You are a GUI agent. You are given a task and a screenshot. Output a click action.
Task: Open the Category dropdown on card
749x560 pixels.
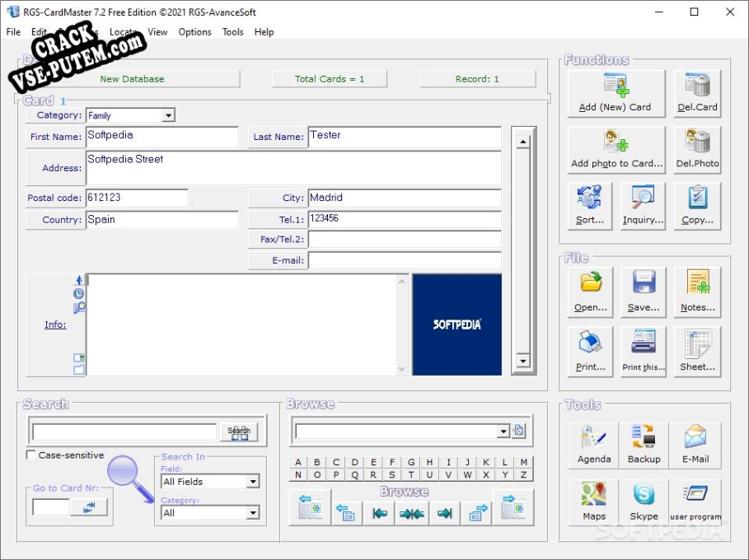[x=168, y=115]
